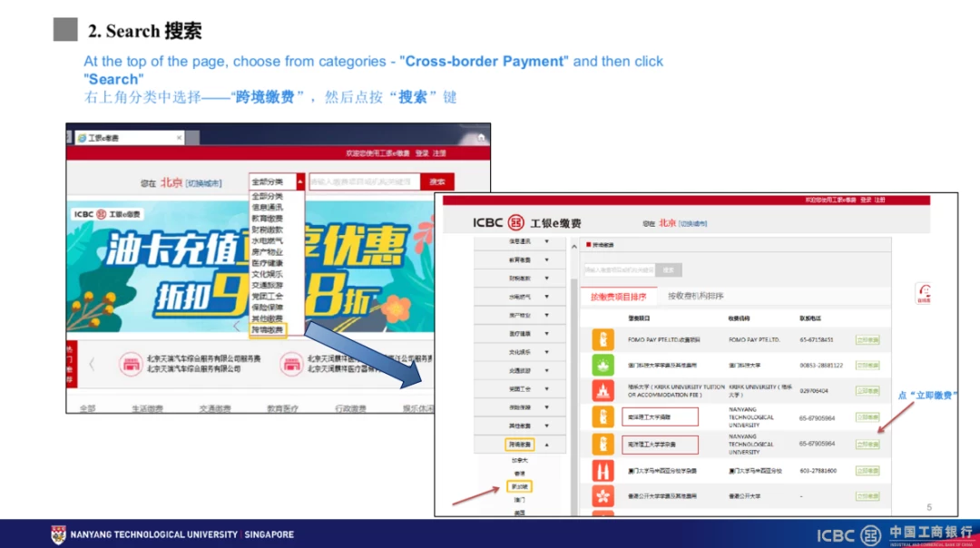Click the orange icon beside 南洋理工大学保险
Screen dimensions: 980x548
pos(603,416)
